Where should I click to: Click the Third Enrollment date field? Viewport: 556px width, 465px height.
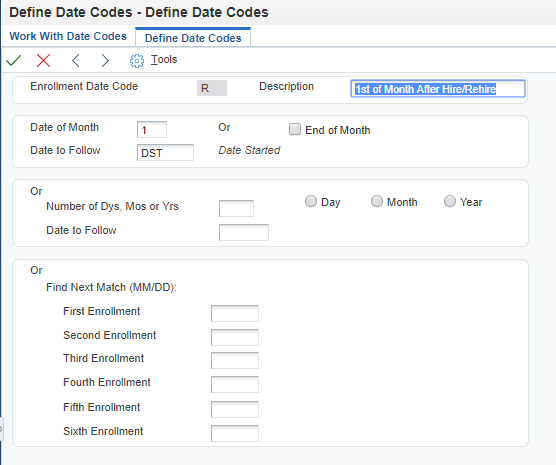tap(235, 360)
